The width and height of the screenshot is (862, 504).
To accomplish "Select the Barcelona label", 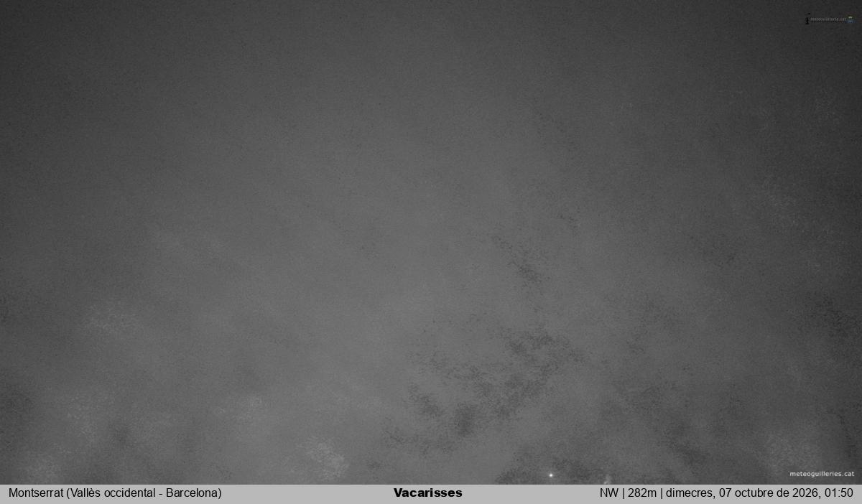I will point(193,493).
